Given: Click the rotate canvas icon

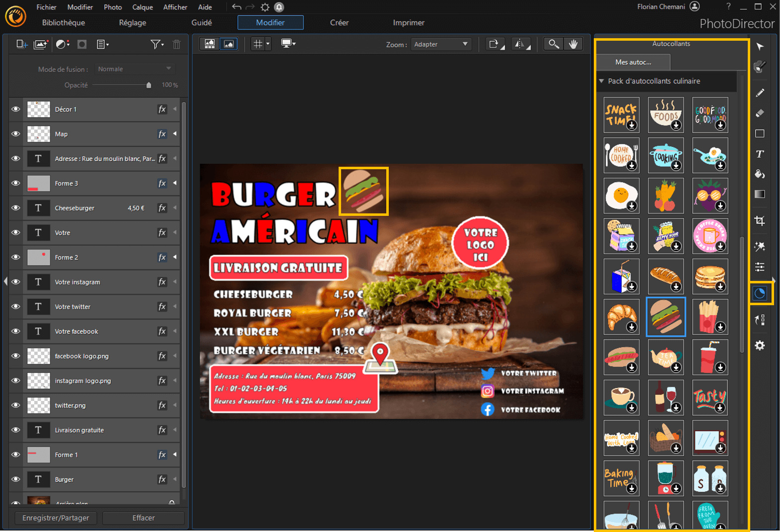Looking at the screenshot, I should tap(495, 44).
